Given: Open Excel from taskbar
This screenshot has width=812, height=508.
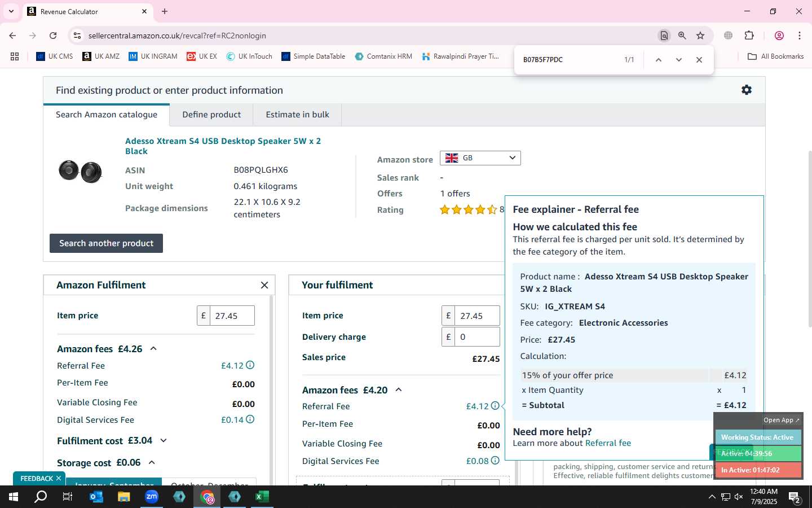Looking at the screenshot, I should 262,497.
